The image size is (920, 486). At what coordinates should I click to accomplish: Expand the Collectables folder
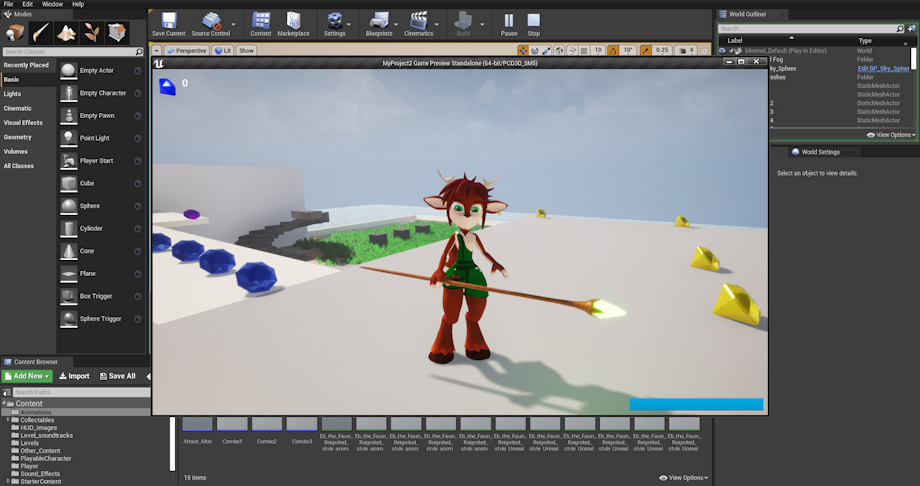coord(8,420)
